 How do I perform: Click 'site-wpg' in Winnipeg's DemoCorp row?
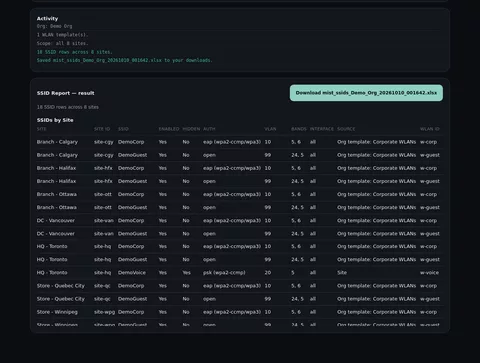click(x=104, y=312)
